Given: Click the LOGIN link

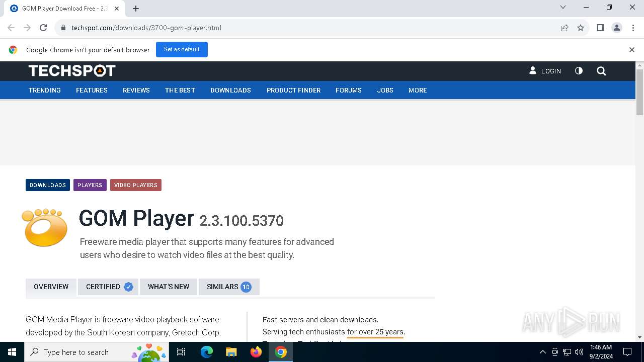Looking at the screenshot, I should pyautogui.click(x=551, y=71).
